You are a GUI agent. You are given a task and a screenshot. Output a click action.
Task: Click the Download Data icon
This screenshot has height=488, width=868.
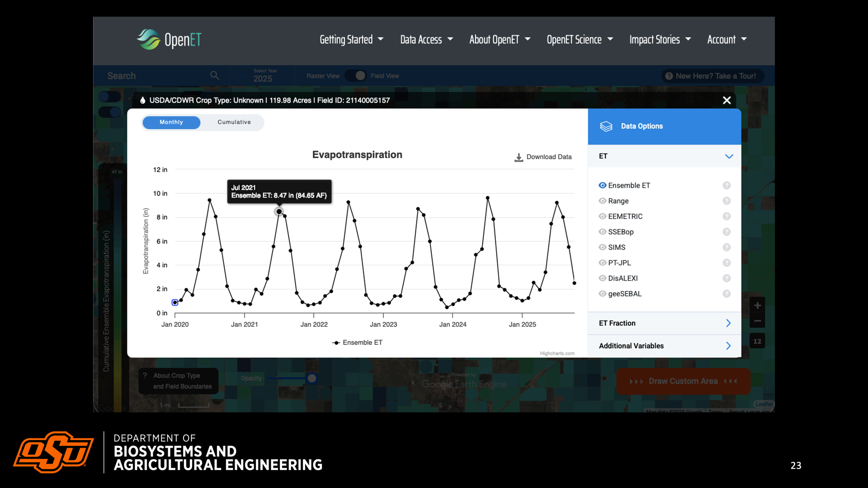519,157
